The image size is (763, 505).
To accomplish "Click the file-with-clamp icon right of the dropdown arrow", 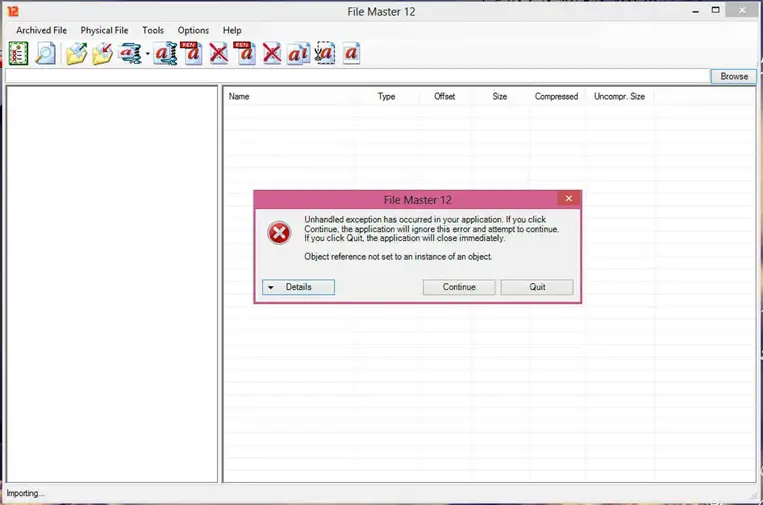I will click(x=165, y=54).
